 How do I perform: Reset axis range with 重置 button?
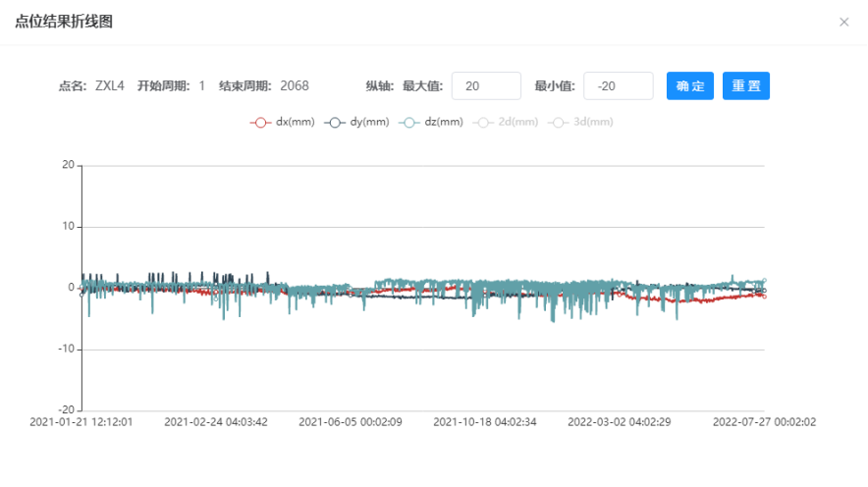point(746,85)
